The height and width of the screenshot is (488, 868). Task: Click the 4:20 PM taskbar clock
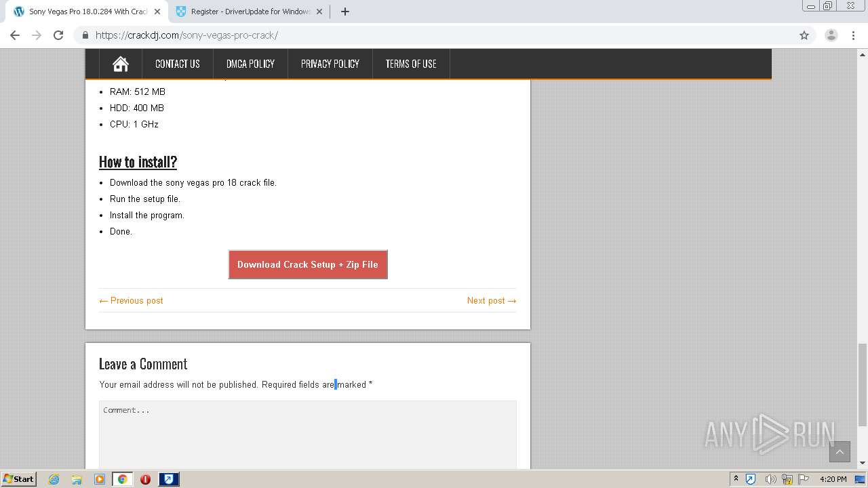pos(833,479)
